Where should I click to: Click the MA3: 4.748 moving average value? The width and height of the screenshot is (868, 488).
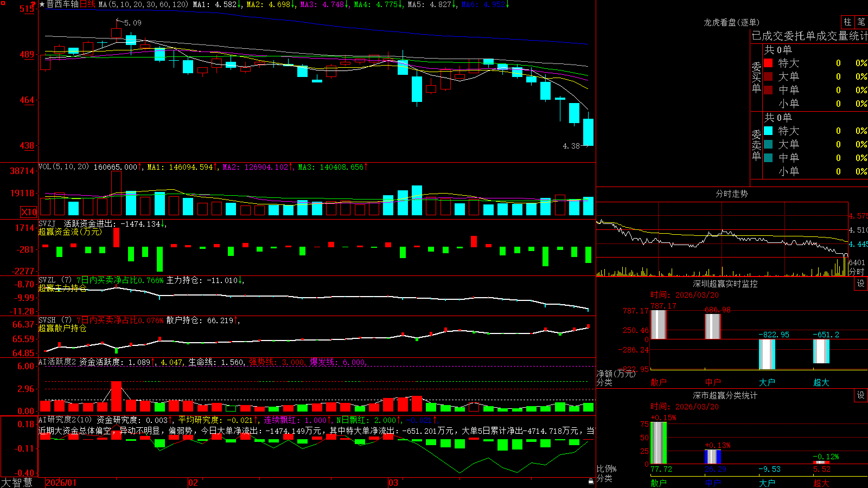324,4
